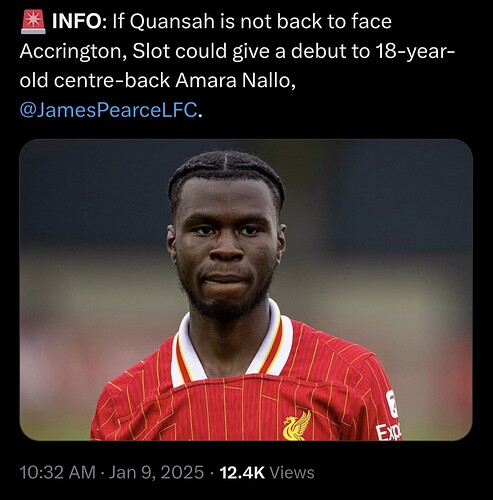Open the @JamesPearceLFC mention link
493x500 pixels.
[x=108, y=110]
